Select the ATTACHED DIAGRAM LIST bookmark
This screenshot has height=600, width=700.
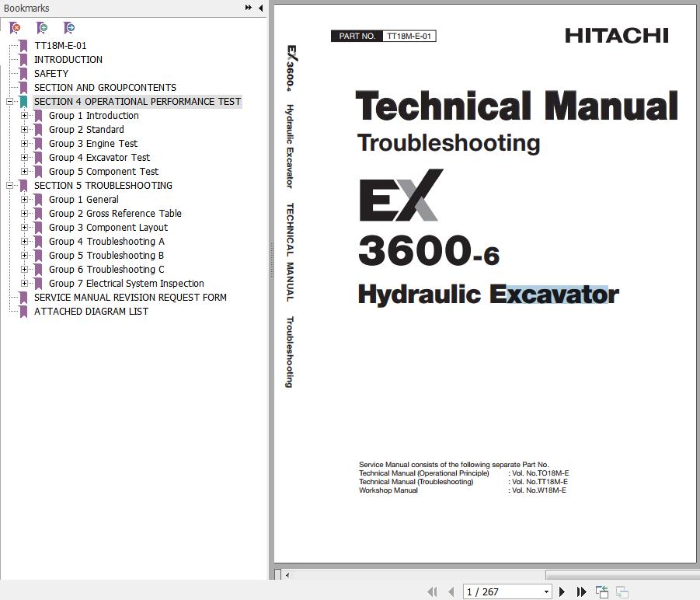point(91,312)
